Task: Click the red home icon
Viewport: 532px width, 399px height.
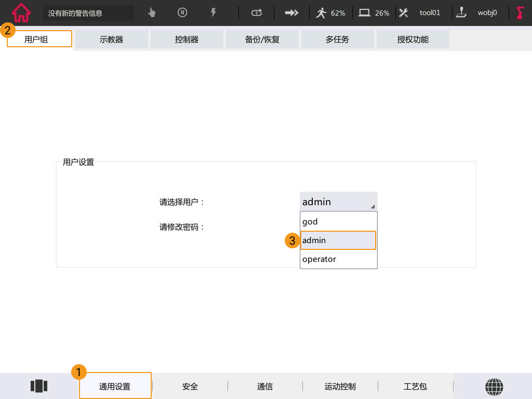Action: 21,12
